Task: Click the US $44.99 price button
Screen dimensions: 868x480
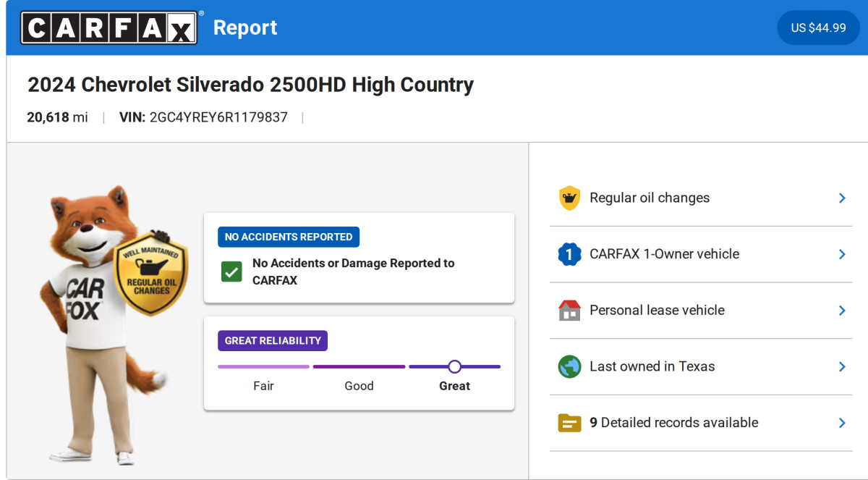Action: [x=818, y=28]
